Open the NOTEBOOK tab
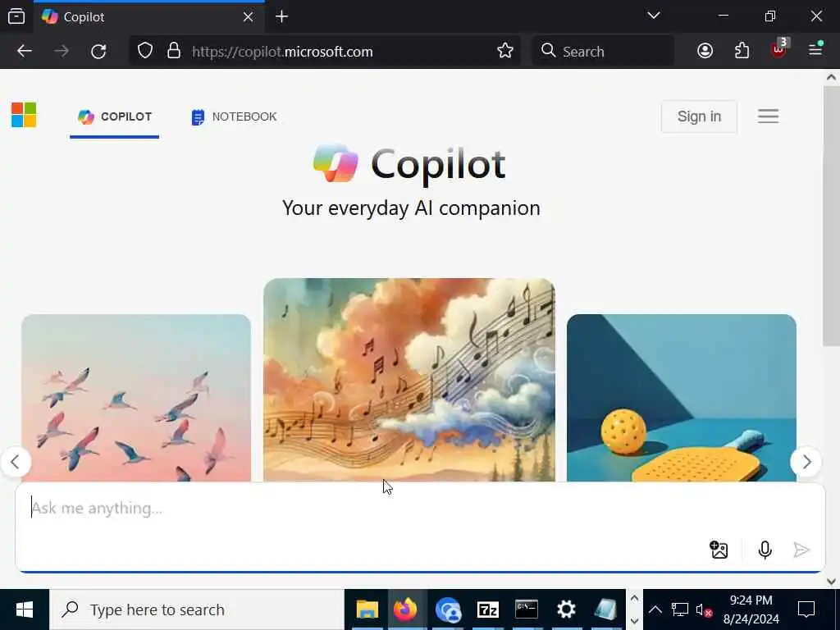The width and height of the screenshot is (840, 630). tap(234, 116)
